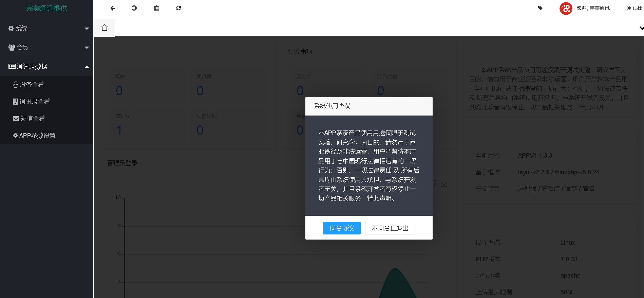Click the back arrow icon in top toolbar

tap(113, 8)
